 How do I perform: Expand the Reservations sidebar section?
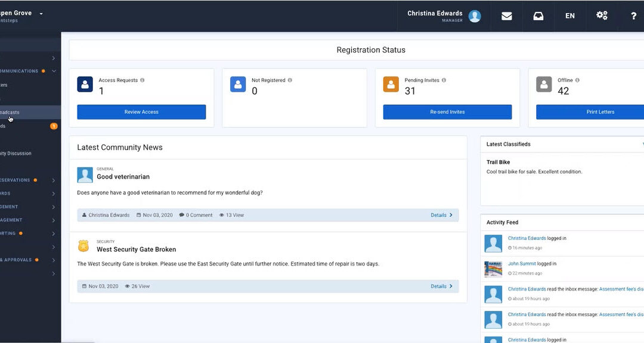click(54, 180)
